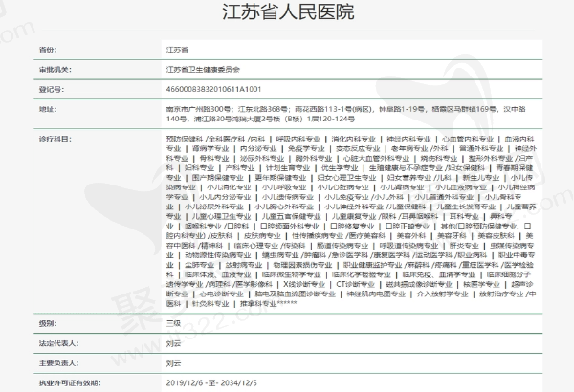Screen dimensions: 574x392
Task: Click 呼吸内科专业 in the specialties list
Action: tap(298, 139)
